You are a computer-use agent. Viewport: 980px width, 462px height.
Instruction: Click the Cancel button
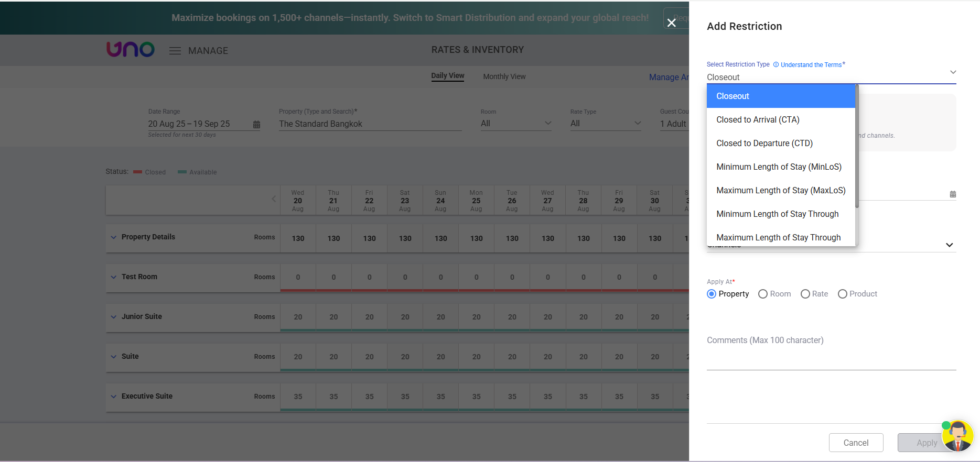(856, 443)
